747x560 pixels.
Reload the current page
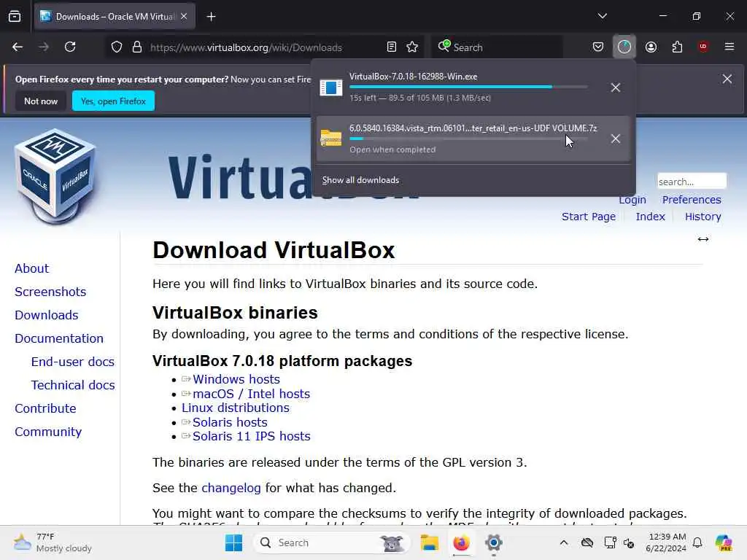pos(70,47)
